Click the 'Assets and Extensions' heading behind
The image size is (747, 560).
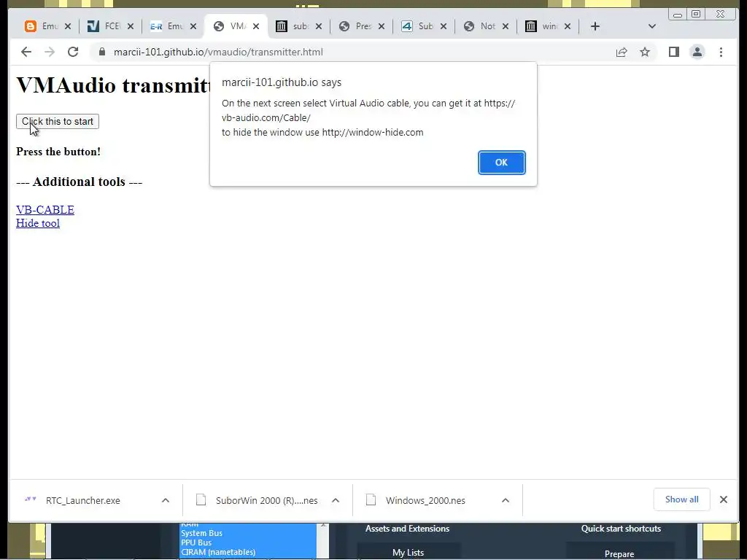click(407, 529)
